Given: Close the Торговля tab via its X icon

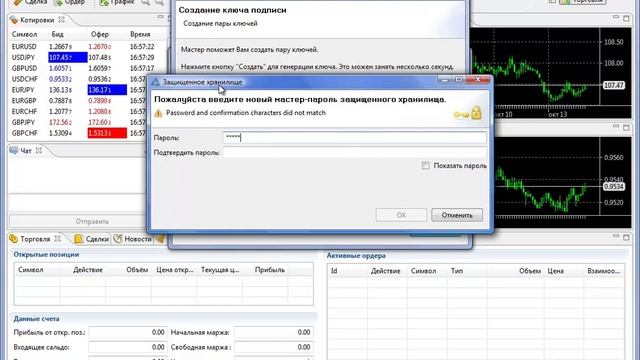Looking at the screenshot, I should tap(58, 238).
